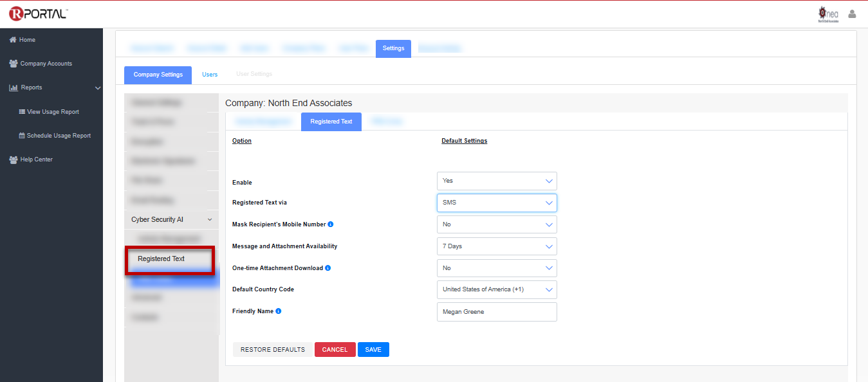Change Message and Attachment Availability dropdown

[x=496, y=246]
